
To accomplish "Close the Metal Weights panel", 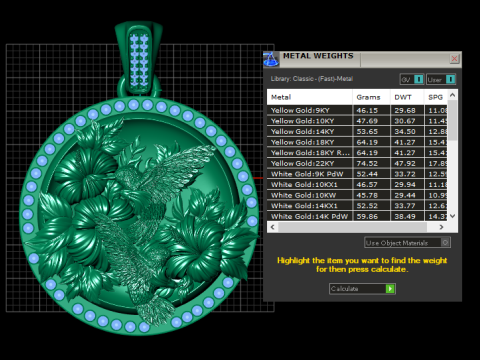I will 454,59.
